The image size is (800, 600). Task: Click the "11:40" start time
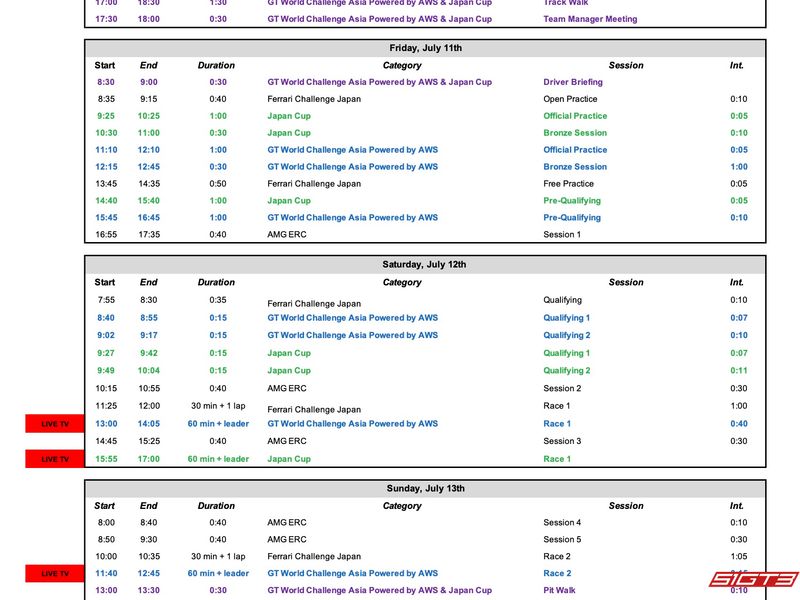[106, 573]
